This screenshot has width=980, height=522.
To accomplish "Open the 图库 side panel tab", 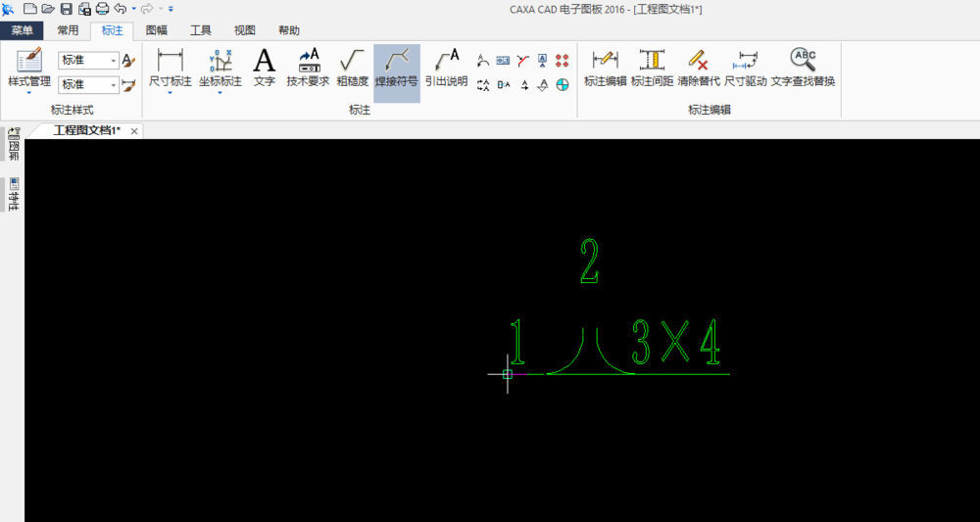I will click(13, 144).
